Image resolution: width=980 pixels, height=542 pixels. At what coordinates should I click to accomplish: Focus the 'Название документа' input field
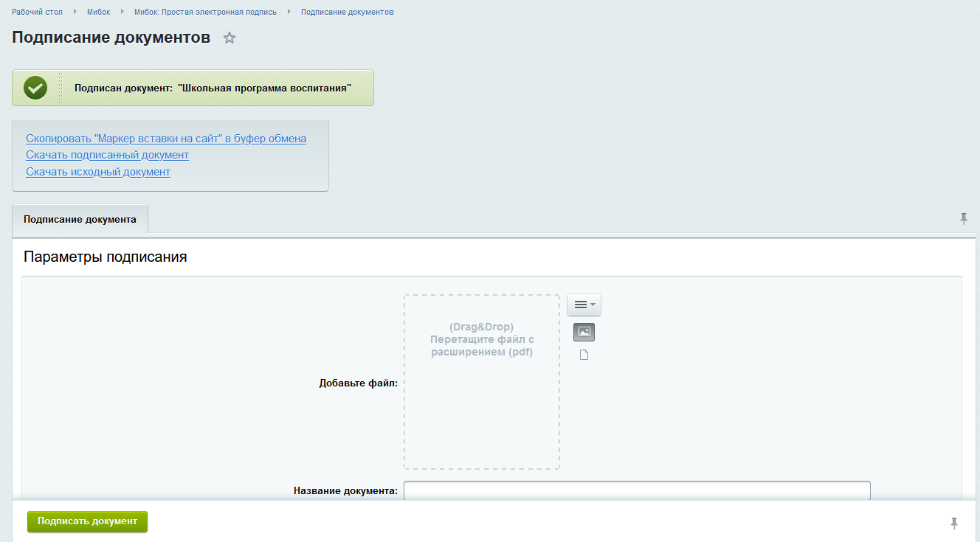tap(637, 490)
